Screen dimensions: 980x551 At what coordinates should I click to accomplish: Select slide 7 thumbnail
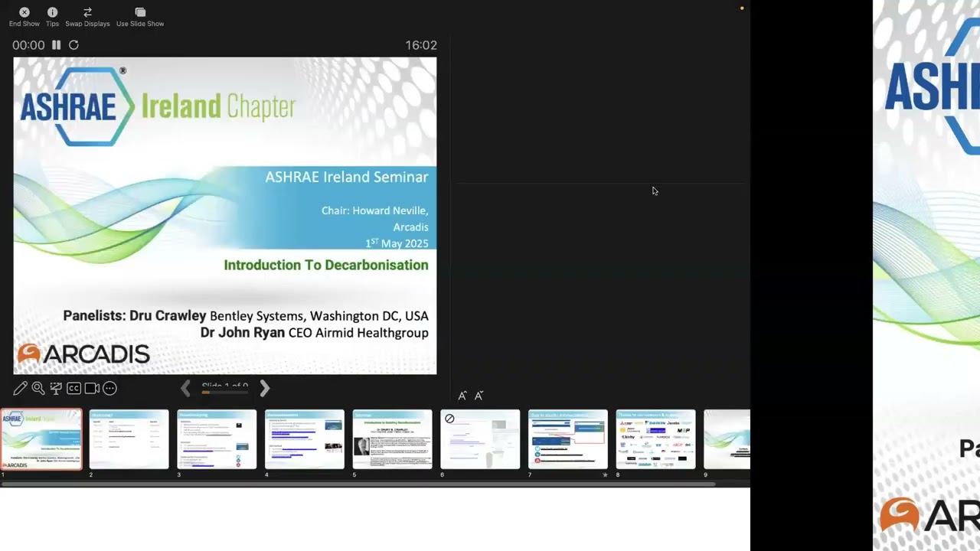[568, 439]
